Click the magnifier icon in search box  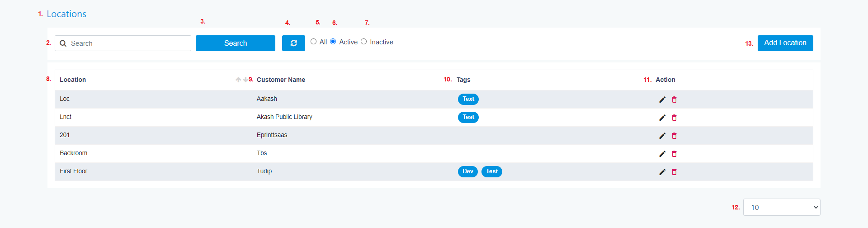(x=63, y=43)
